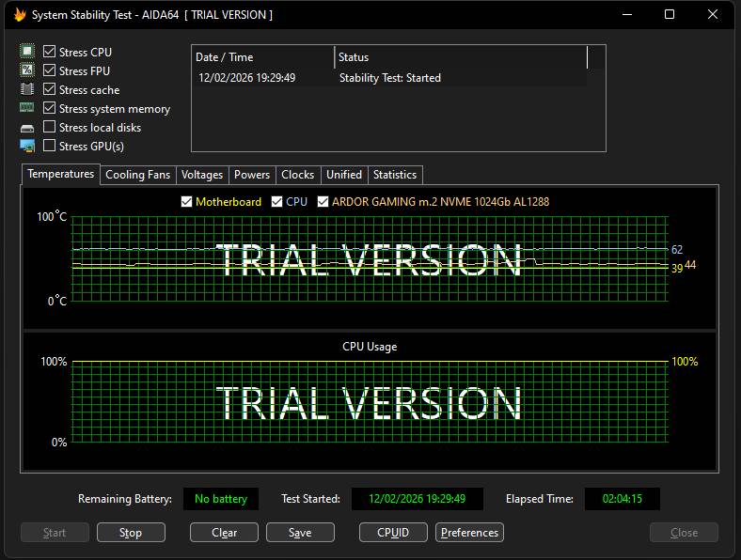The height and width of the screenshot is (560, 741).
Task: Select the Stability Test: Started log row
Action: (390, 78)
